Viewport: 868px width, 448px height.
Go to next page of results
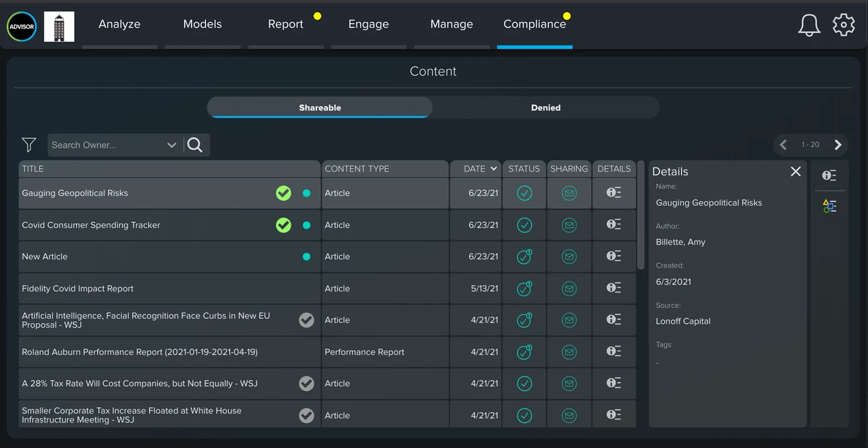point(838,145)
